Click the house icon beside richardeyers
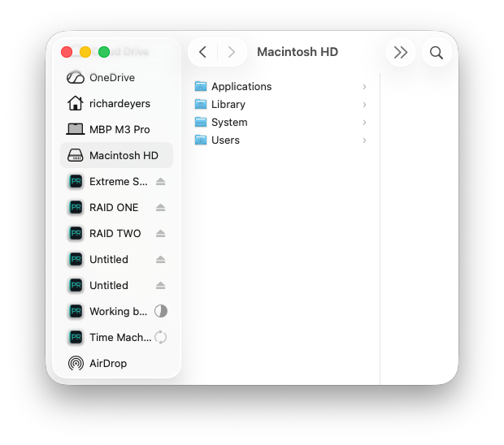504x445 pixels. 76,103
